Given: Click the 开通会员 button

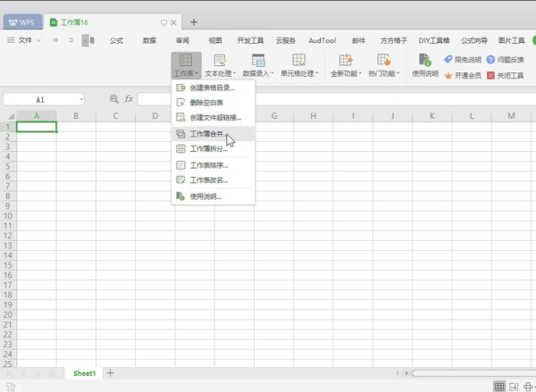Looking at the screenshot, I should [x=463, y=75].
